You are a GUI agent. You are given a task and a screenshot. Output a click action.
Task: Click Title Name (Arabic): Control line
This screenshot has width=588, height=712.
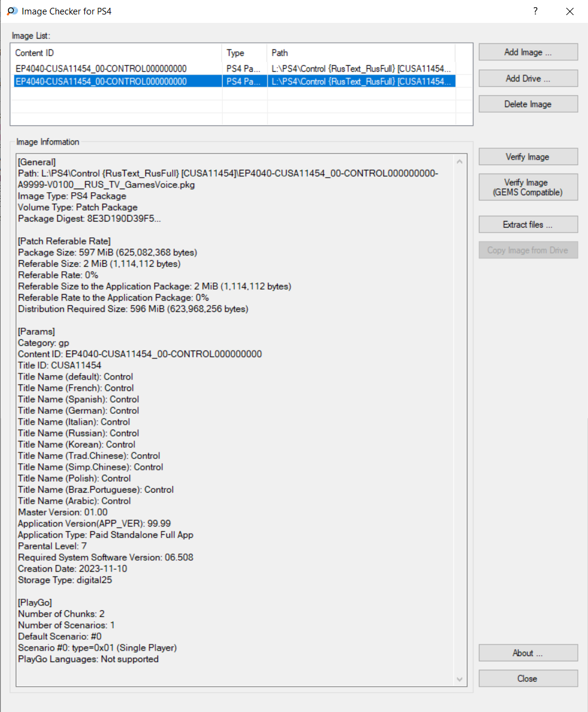tap(75, 501)
